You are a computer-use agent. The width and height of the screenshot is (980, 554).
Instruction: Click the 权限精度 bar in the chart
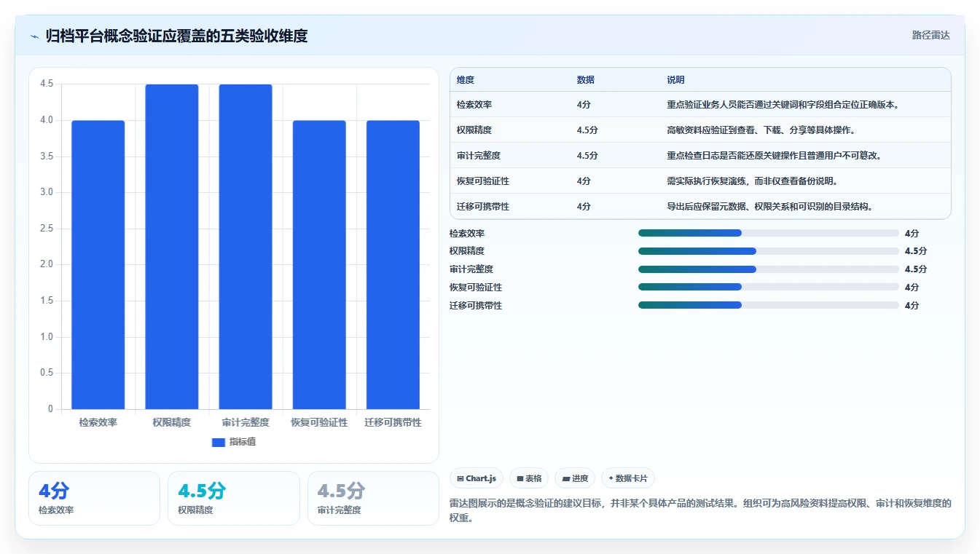[172, 247]
